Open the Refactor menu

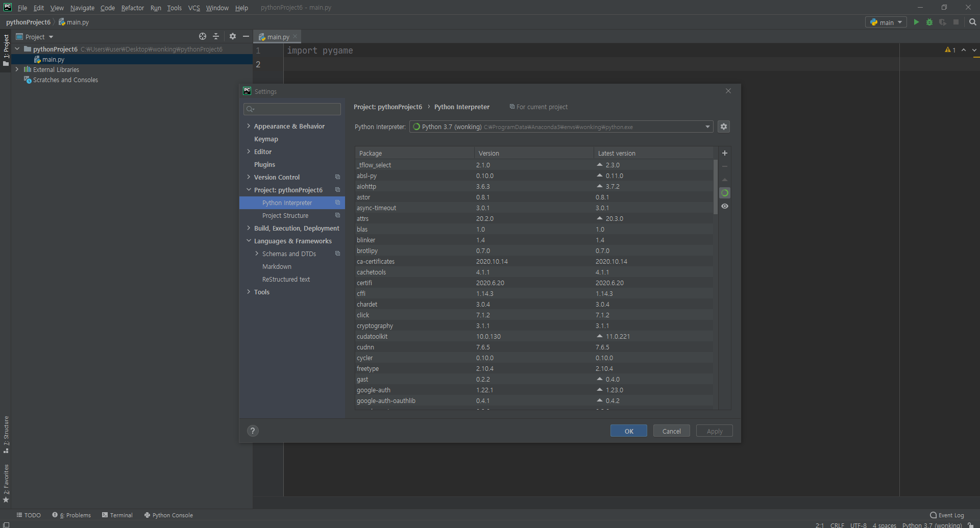click(133, 8)
